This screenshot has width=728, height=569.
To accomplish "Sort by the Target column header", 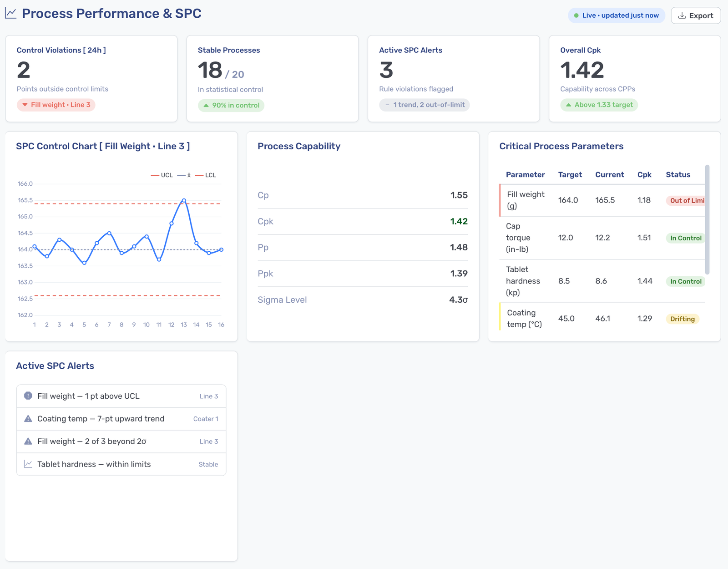I will 570,175.
